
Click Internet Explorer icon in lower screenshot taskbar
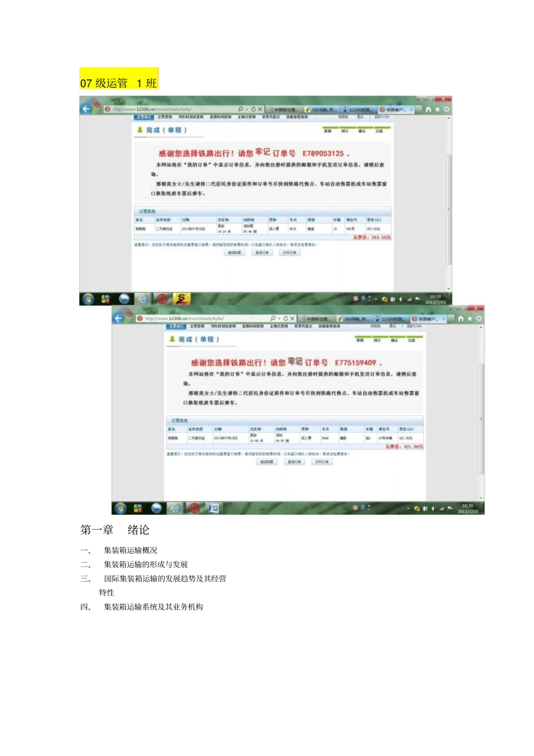click(175, 508)
